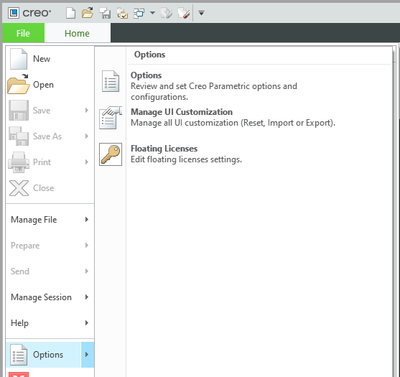Viewport: 400px width, 377px height.
Task: Open the Help menu entry
Action: coord(50,323)
